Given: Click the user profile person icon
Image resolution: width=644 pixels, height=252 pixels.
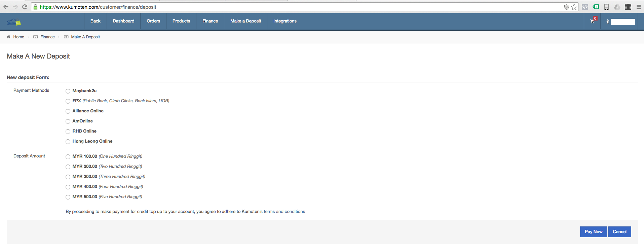Looking at the screenshot, I should [x=608, y=22].
